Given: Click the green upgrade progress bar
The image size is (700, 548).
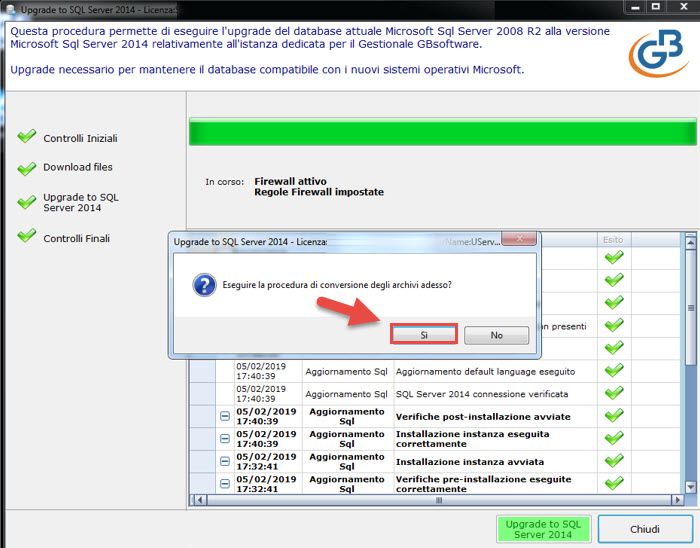Looking at the screenshot, I should click(442, 132).
